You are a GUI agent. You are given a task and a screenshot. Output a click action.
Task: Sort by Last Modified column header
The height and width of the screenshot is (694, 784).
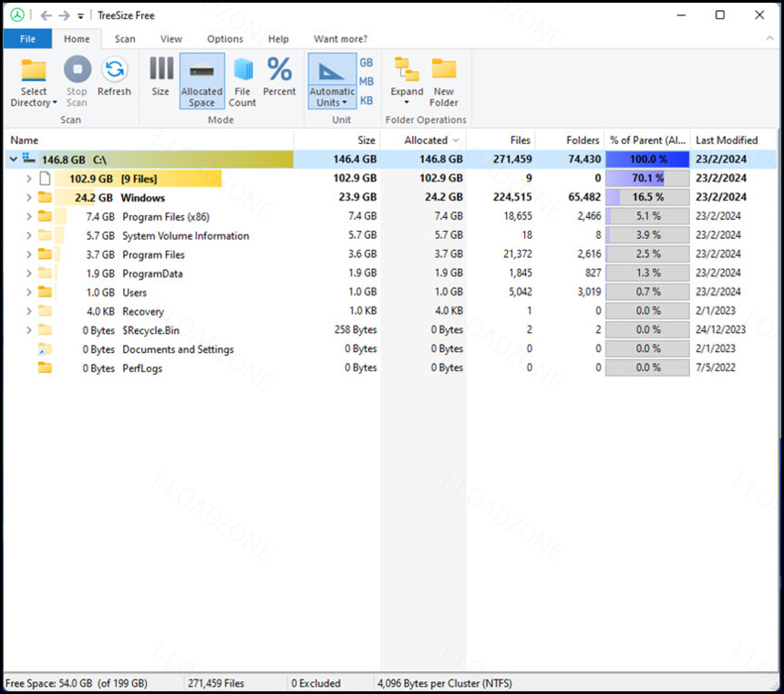734,140
